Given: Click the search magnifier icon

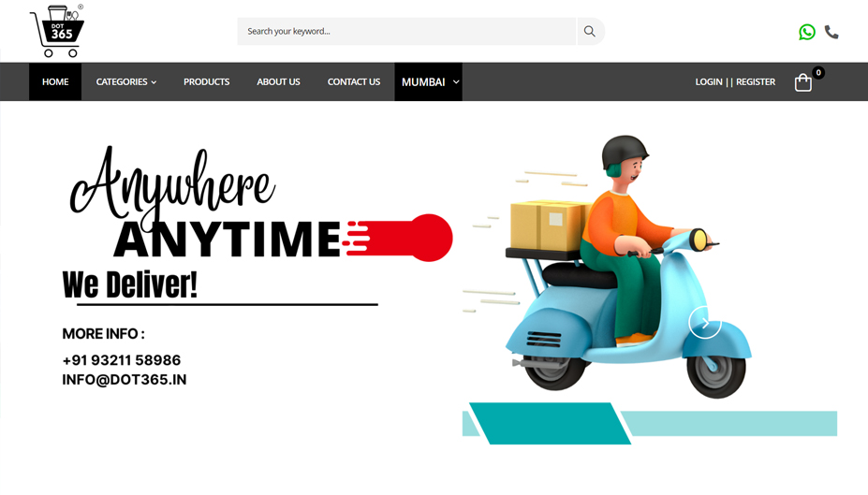Looking at the screenshot, I should [590, 32].
